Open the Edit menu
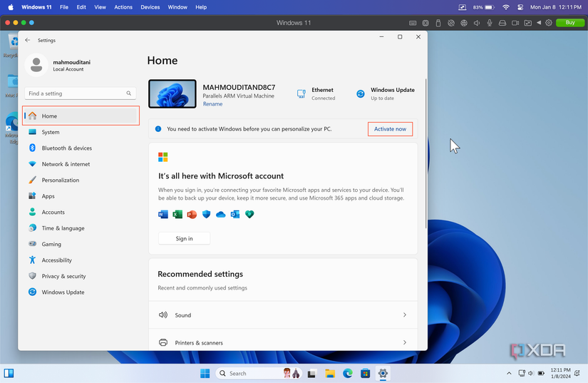588x383 pixels. click(81, 7)
